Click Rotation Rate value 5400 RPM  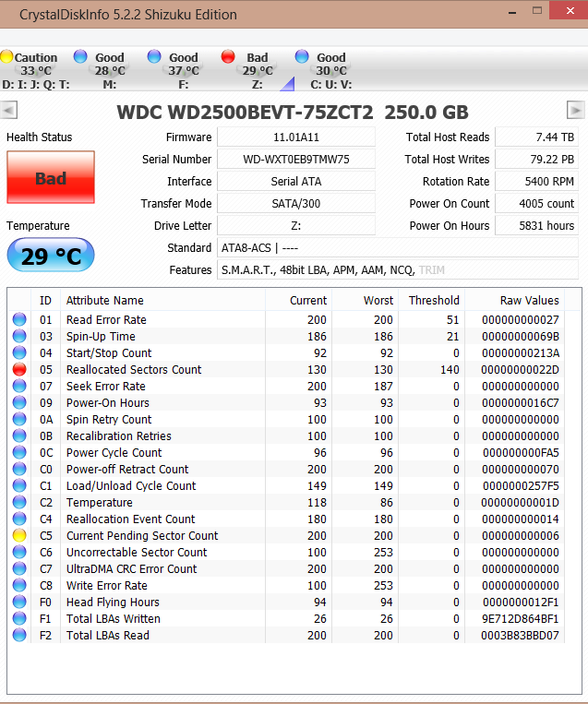click(536, 182)
